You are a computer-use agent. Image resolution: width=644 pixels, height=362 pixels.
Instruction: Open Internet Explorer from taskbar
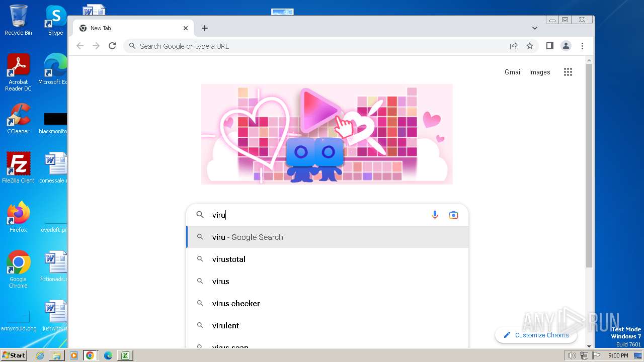coord(40,355)
